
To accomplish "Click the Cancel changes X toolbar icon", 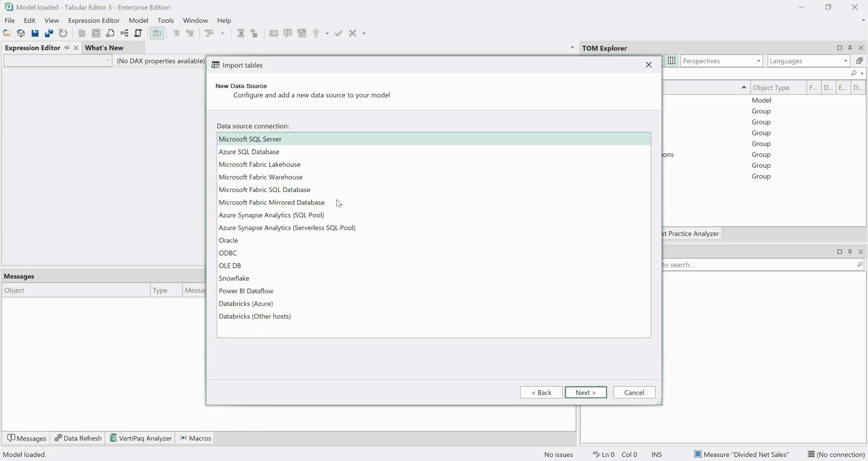I will (353, 33).
